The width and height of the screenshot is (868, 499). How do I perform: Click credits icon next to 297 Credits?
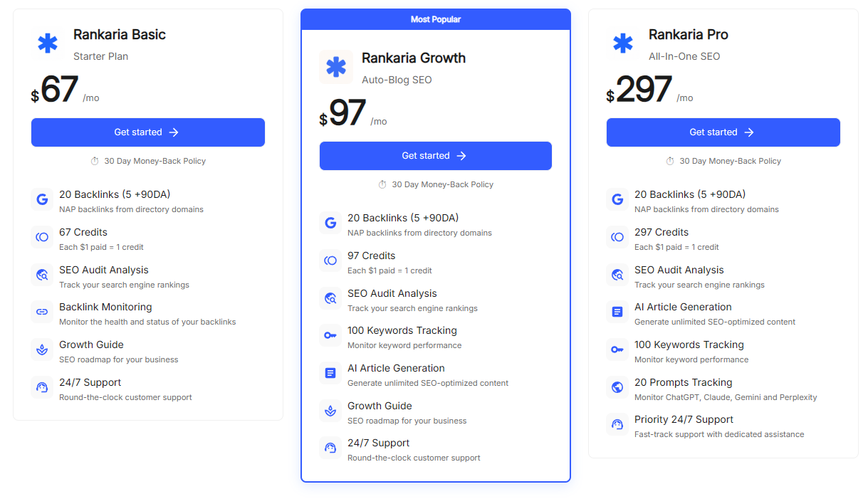[x=617, y=237]
